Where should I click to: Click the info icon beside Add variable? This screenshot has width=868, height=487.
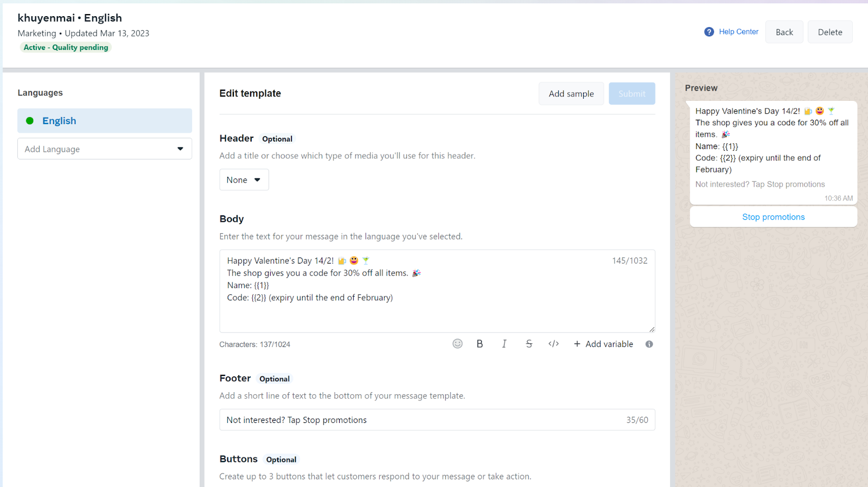coord(649,344)
